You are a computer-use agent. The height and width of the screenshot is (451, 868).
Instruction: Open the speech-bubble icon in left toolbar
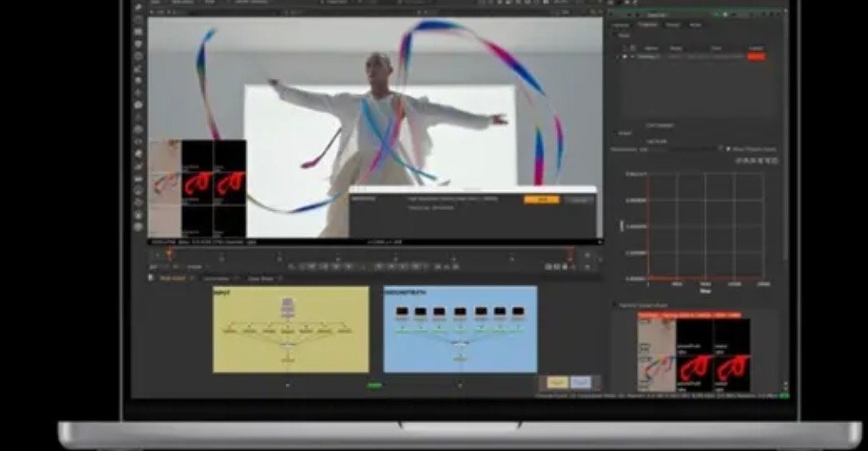[x=139, y=105]
